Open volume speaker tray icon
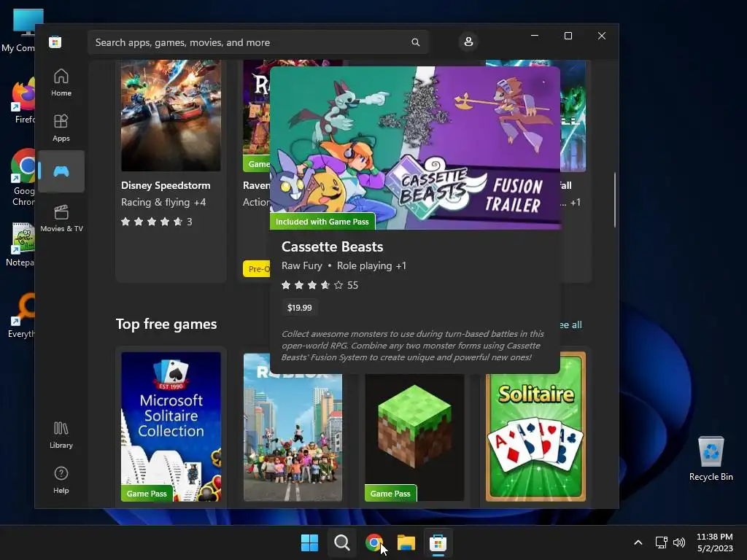 pos(679,542)
